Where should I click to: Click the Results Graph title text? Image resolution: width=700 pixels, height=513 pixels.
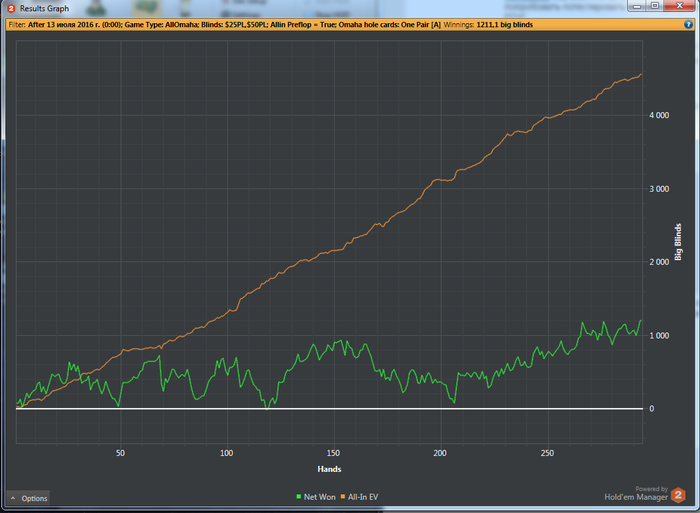click(x=44, y=8)
